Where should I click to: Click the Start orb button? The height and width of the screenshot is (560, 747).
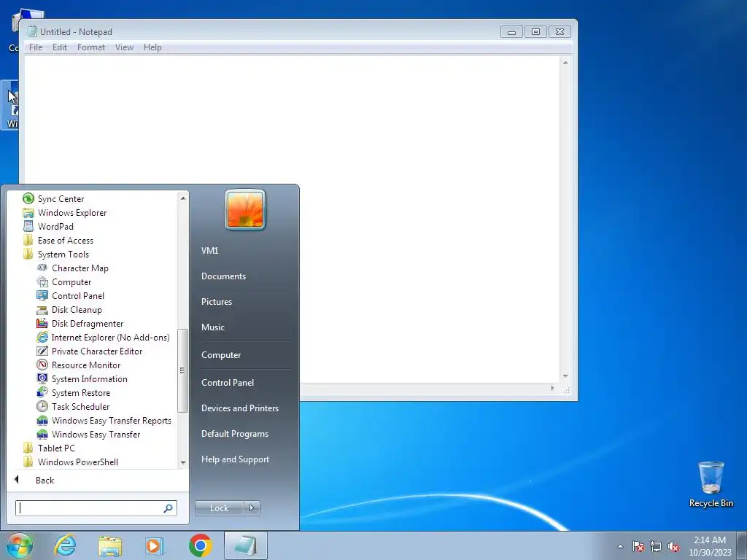(x=20, y=545)
